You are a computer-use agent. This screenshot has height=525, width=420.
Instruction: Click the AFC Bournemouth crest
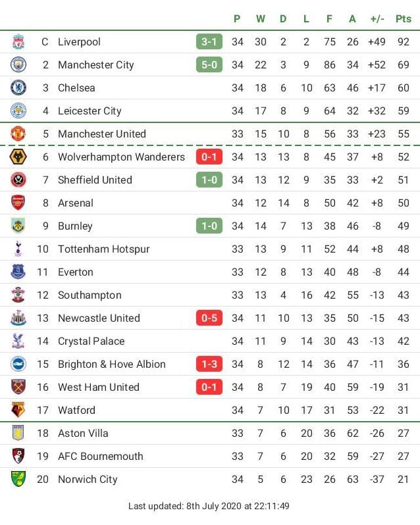pyautogui.click(x=18, y=456)
